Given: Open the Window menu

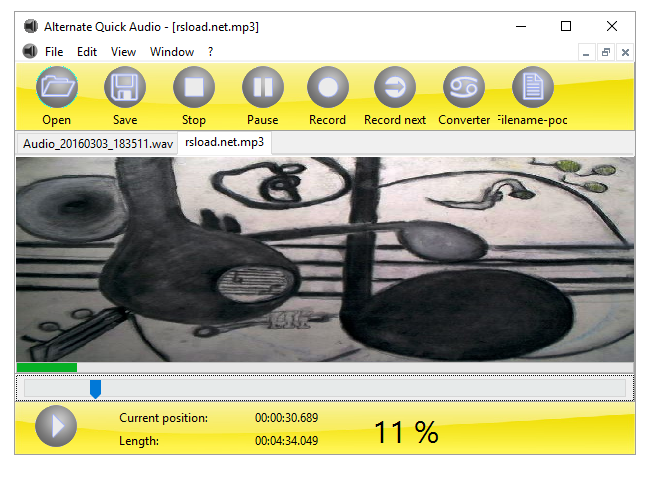Looking at the screenshot, I should (172, 52).
